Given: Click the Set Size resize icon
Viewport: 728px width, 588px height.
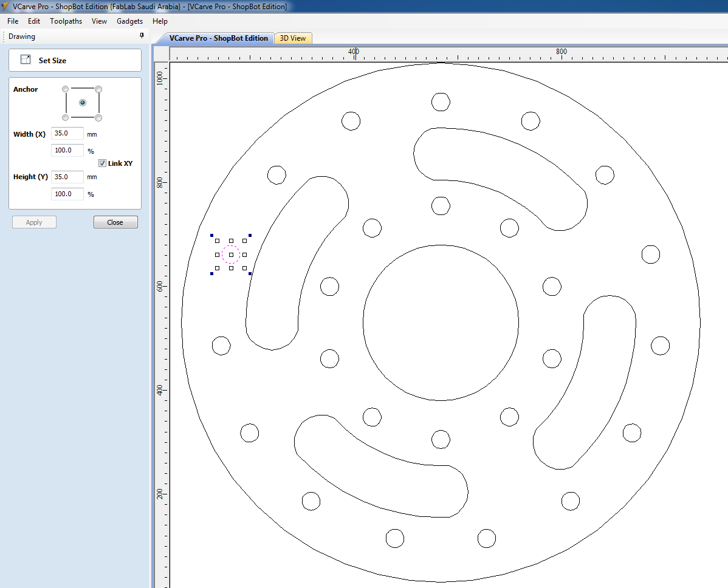Looking at the screenshot, I should coord(24,59).
